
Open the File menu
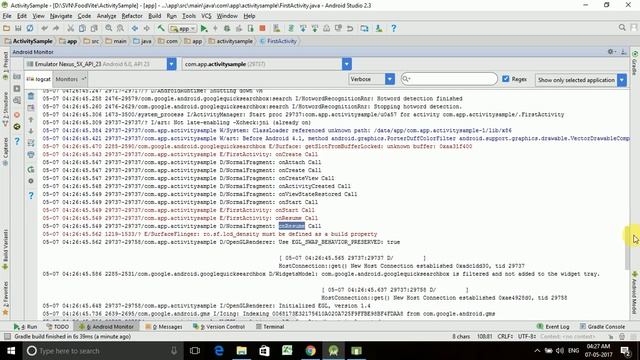point(7,16)
